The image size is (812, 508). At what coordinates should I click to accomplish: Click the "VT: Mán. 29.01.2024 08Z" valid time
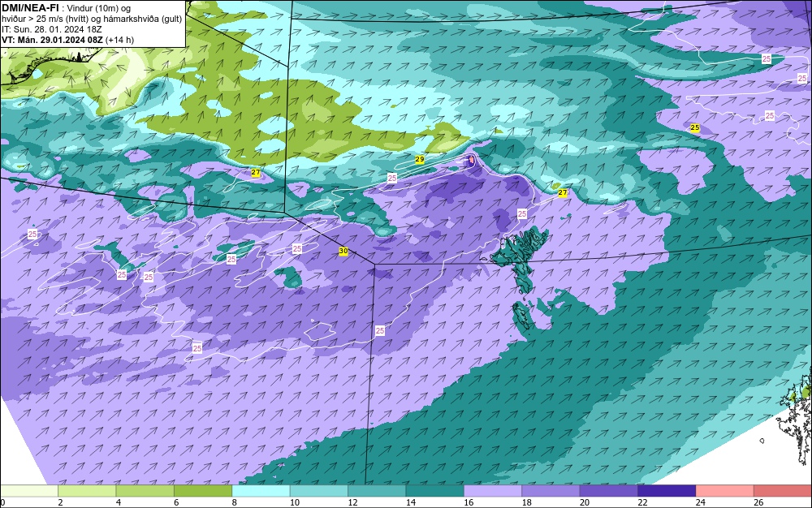point(52,40)
